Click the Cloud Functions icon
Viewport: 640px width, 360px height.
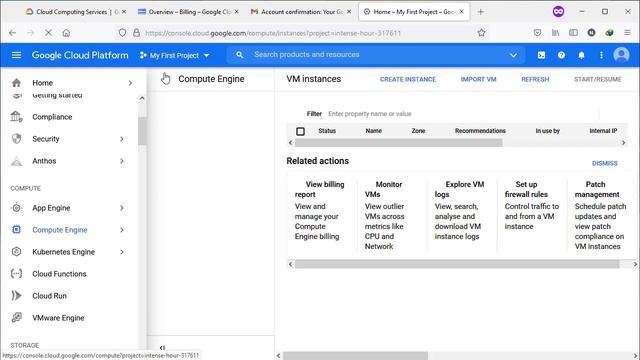pos(16,274)
